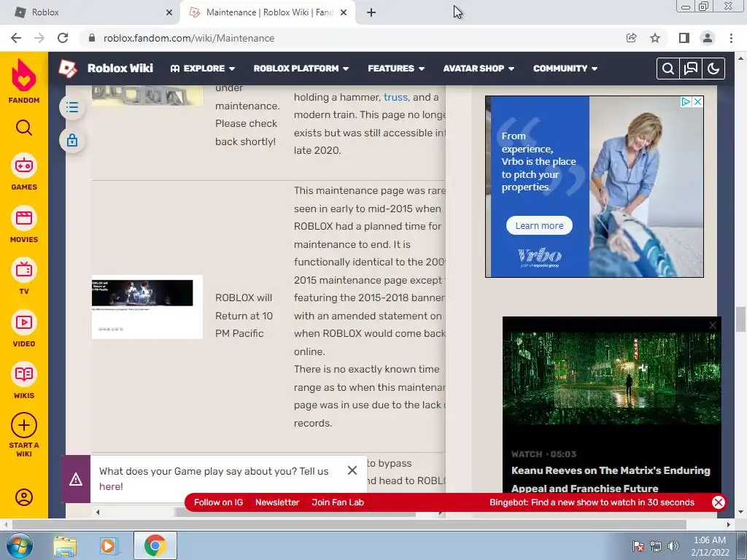Screen dimensions: 747x560
Task: Click the Roblox Wiki title link
Action: [x=120, y=69]
